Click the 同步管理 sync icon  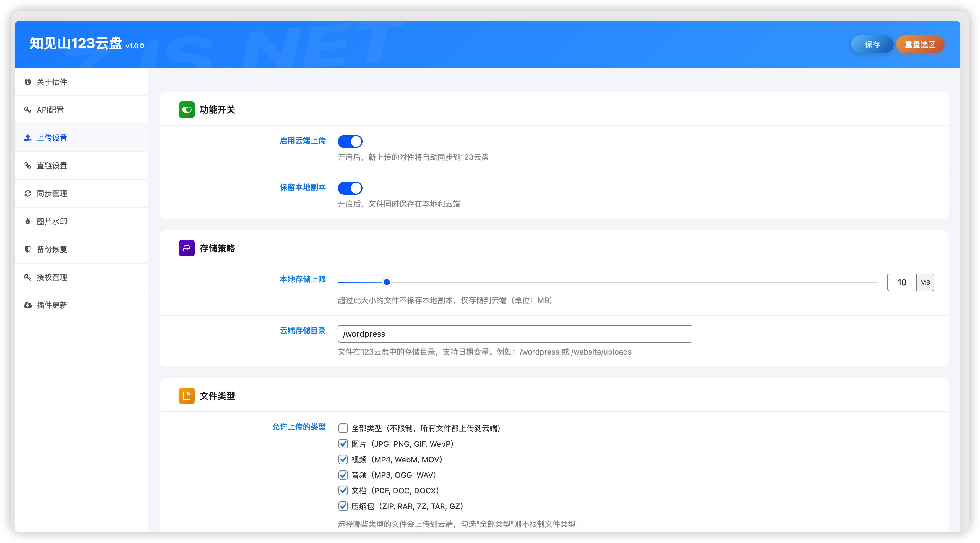[27, 193]
